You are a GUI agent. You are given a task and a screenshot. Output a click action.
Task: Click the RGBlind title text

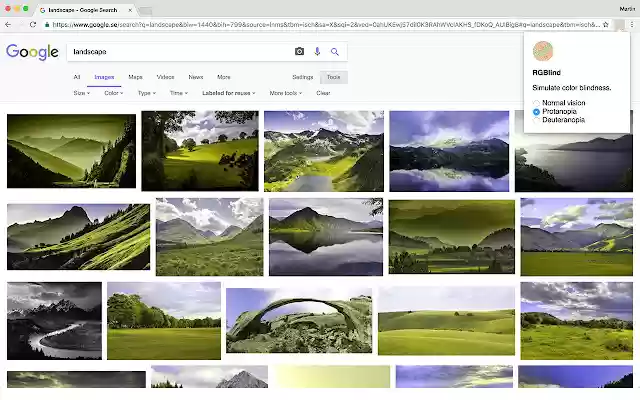[x=546, y=73]
